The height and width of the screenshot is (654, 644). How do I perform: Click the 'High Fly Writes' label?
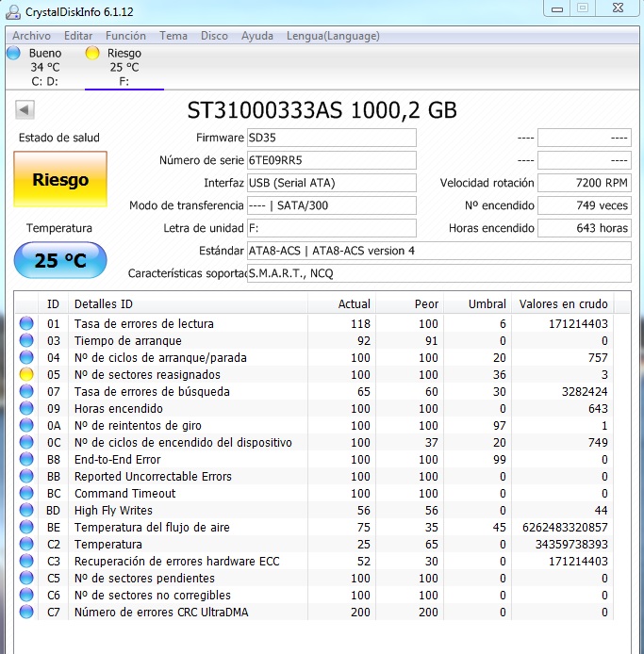click(113, 510)
